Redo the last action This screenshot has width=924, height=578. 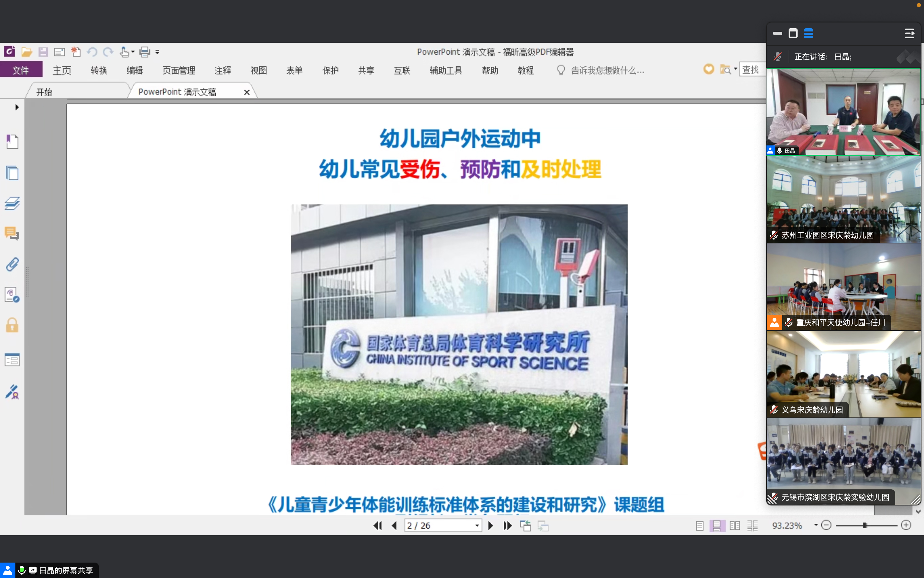[x=108, y=52]
